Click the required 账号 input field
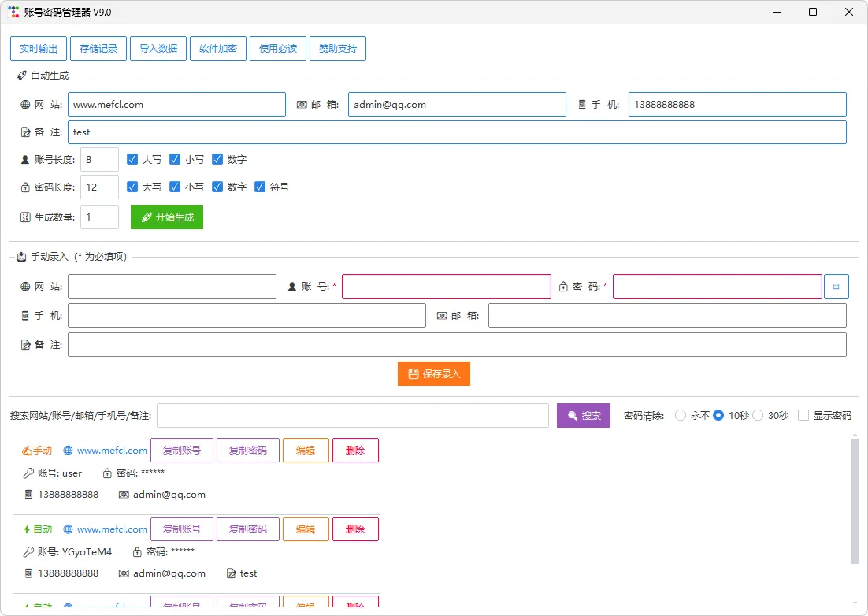Viewport: 868px width, 616px height. click(x=446, y=287)
